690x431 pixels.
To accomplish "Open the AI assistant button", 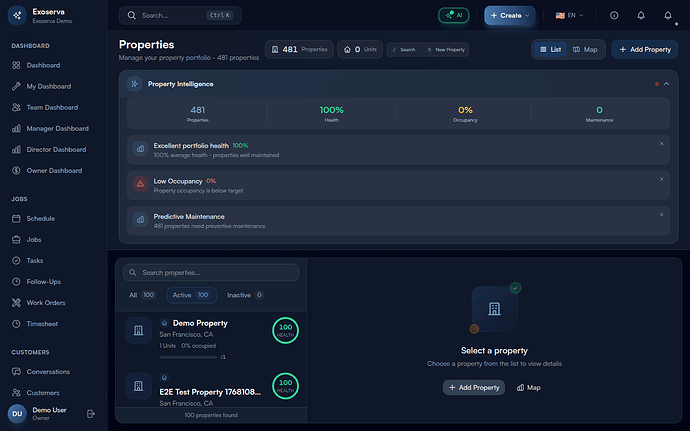I will pos(453,15).
